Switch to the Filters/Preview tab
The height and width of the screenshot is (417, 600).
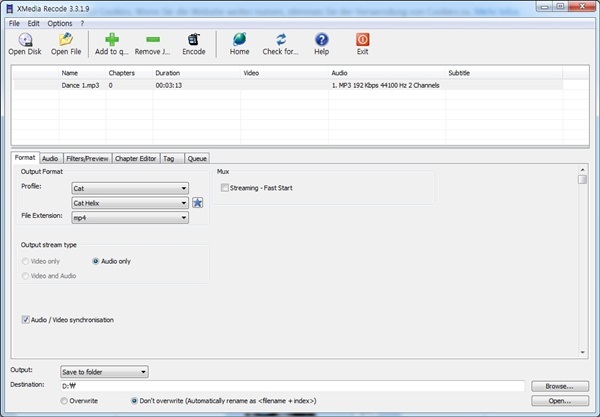click(x=87, y=158)
